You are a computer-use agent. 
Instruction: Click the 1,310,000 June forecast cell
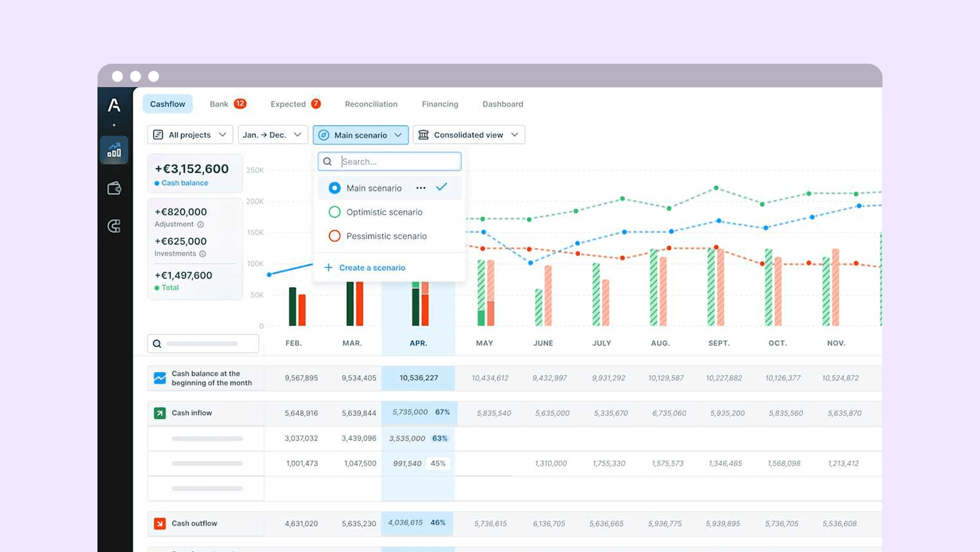pyautogui.click(x=550, y=463)
